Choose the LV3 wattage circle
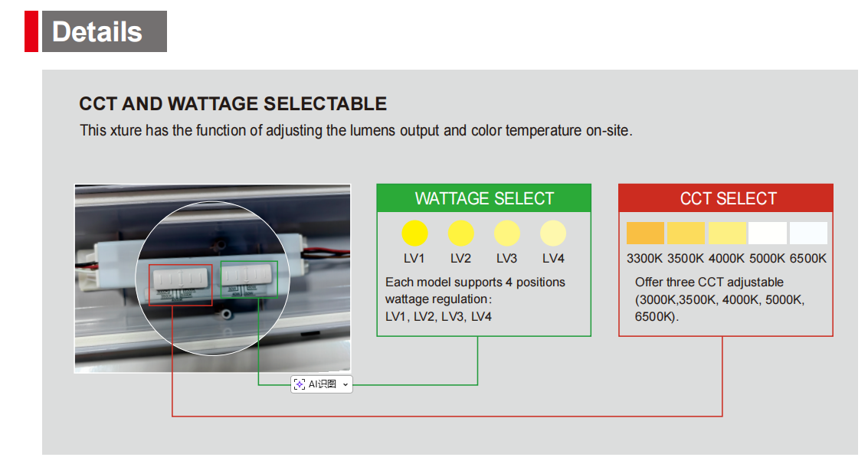The image size is (868, 467). tap(506, 233)
